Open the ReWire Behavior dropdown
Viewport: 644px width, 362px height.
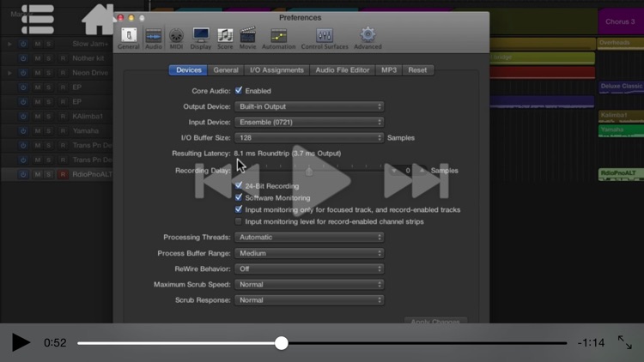coord(309,268)
